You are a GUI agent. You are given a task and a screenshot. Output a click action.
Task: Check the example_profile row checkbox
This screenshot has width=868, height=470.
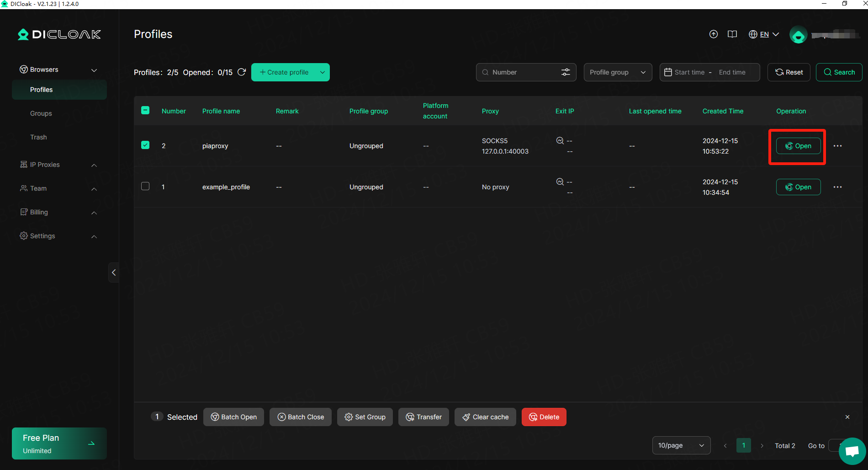click(x=145, y=187)
